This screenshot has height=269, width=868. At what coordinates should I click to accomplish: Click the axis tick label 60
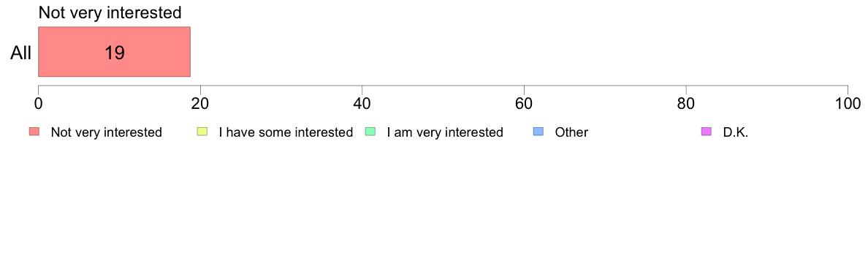[x=524, y=104]
